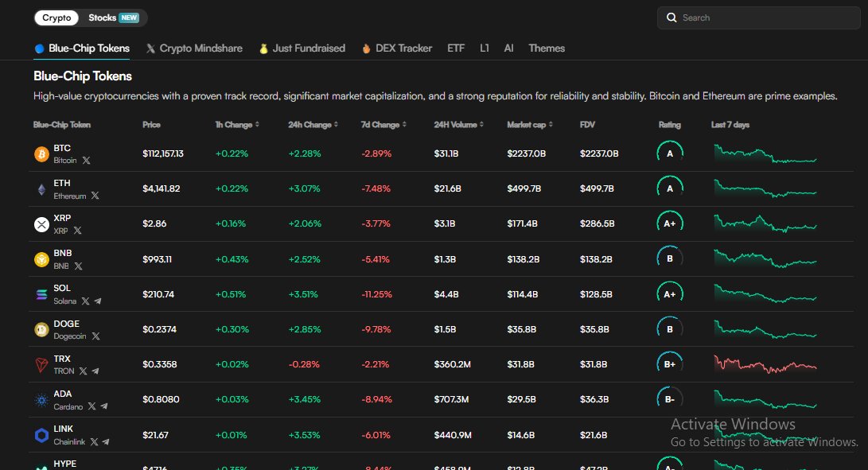Click the BNB coin logo icon
This screenshot has width=868, height=470.
(41, 259)
